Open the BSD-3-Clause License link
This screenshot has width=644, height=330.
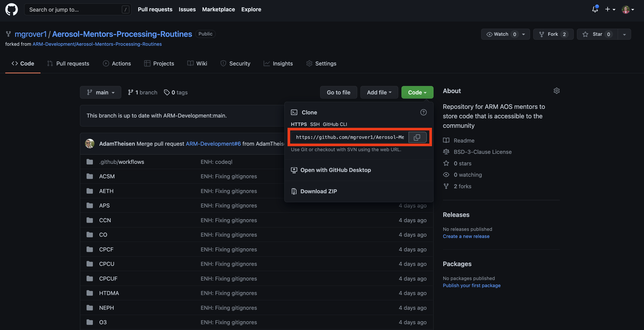477,152
